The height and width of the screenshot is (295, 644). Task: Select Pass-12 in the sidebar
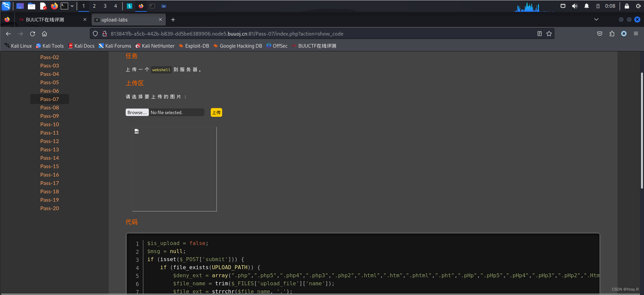[x=50, y=141]
